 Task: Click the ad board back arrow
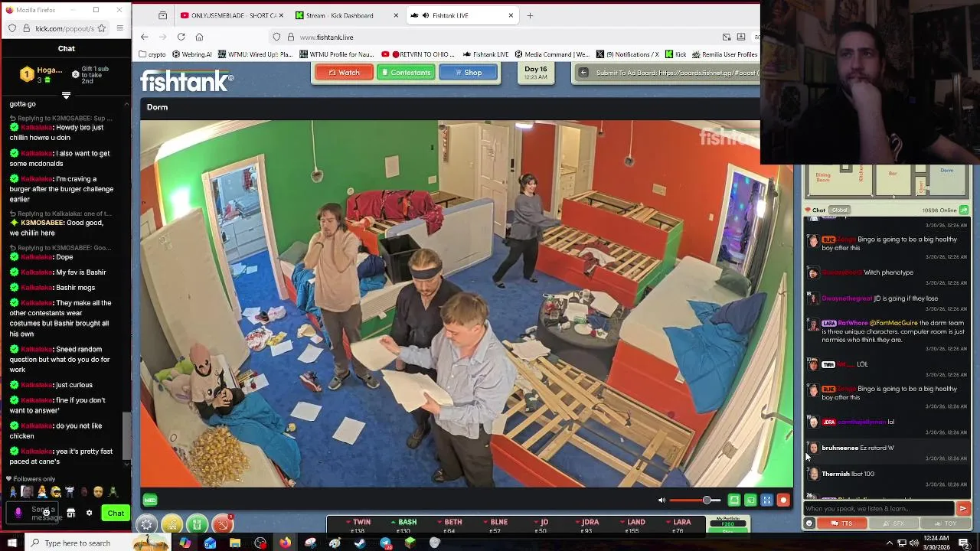tap(583, 73)
